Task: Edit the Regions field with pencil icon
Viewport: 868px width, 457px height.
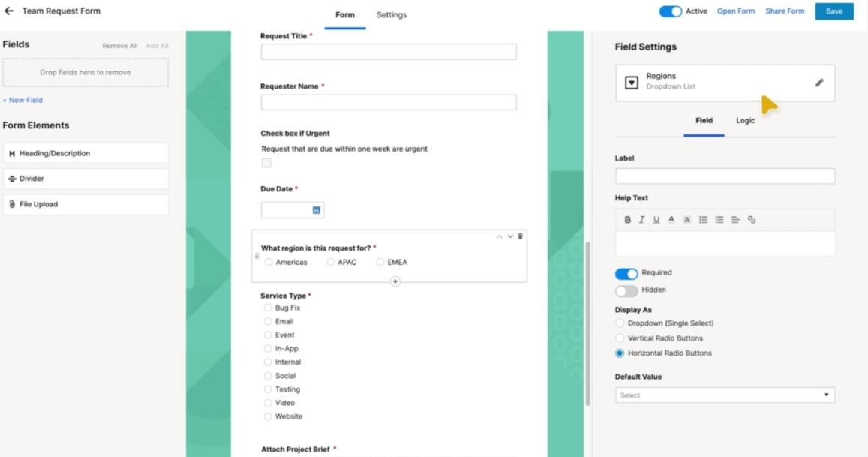Action: click(819, 83)
